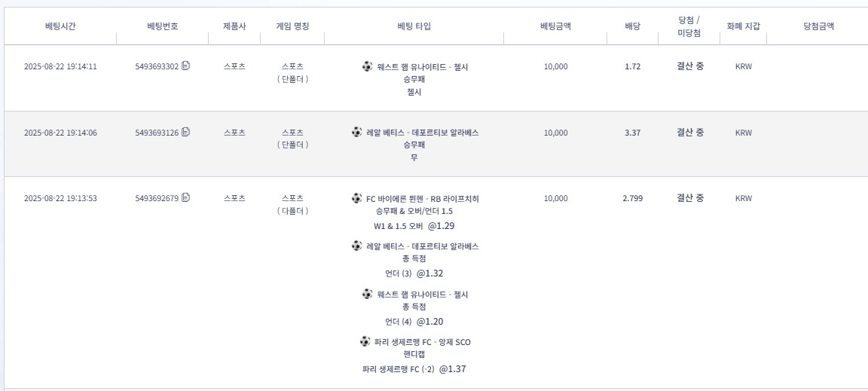Select the 다폴더 bet row's 스포츠 label
The width and height of the screenshot is (868, 391).
292,199
